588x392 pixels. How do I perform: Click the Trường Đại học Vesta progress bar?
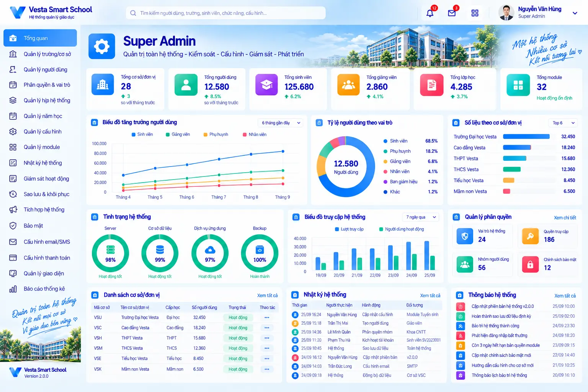click(x=526, y=137)
